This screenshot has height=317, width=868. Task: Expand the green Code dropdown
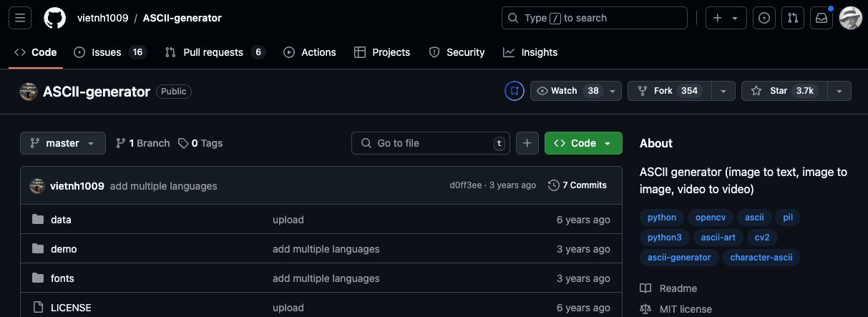[582, 143]
